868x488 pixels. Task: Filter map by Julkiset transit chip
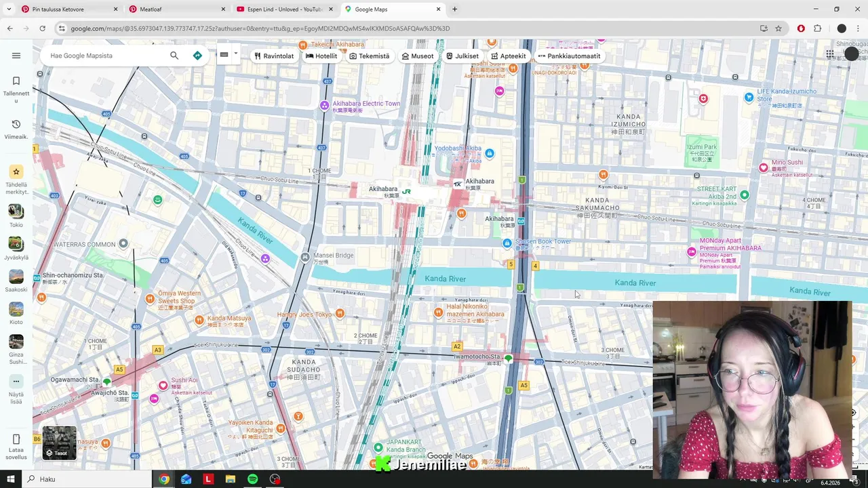tap(462, 56)
